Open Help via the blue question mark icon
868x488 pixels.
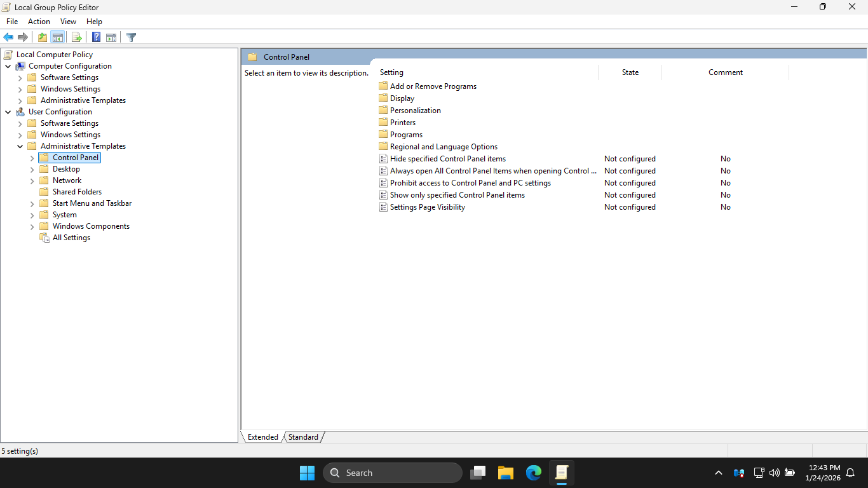tap(96, 37)
